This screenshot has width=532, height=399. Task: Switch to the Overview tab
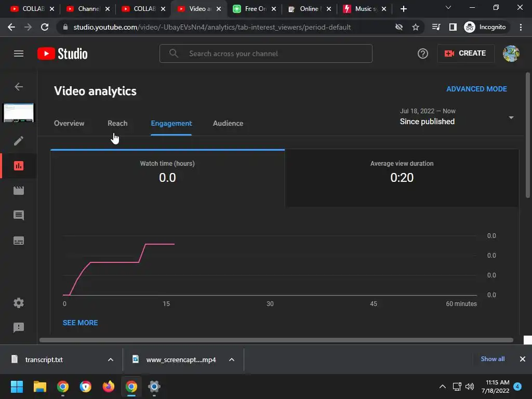tap(69, 124)
